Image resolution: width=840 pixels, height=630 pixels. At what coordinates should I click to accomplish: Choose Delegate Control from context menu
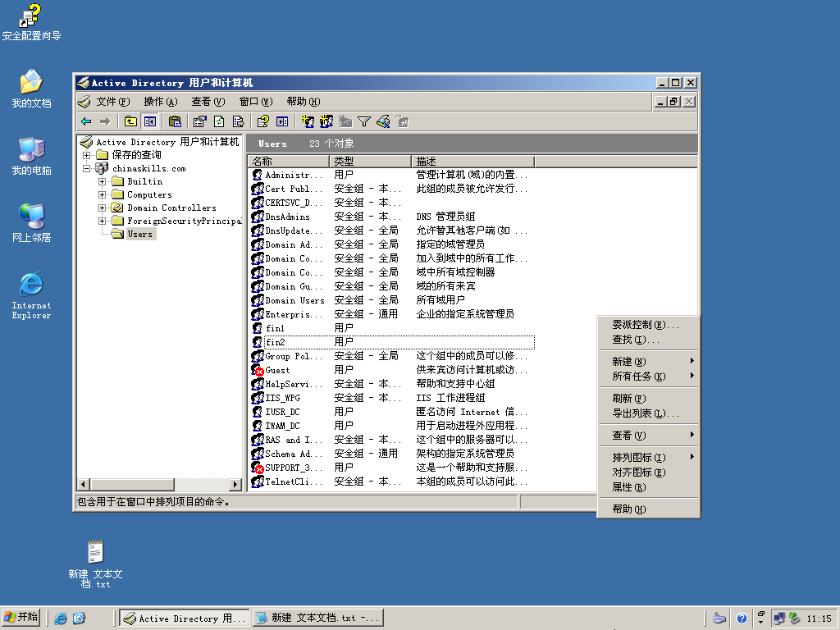(648, 325)
